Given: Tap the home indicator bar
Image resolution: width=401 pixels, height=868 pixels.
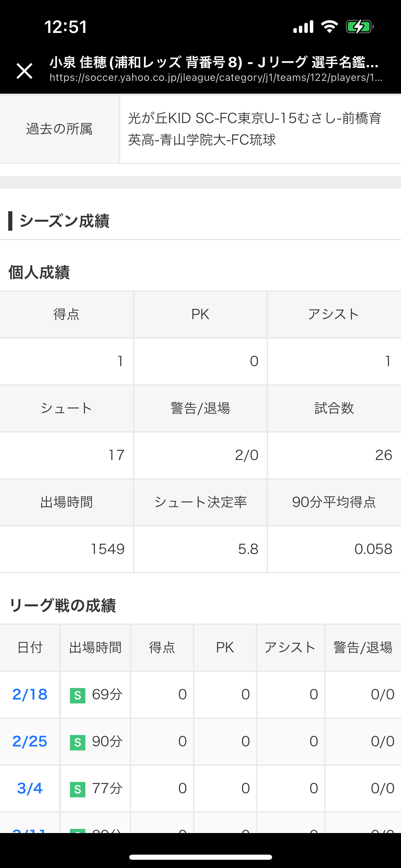Looking at the screenshot, I should pyautogui.click(x=200, y=857).
